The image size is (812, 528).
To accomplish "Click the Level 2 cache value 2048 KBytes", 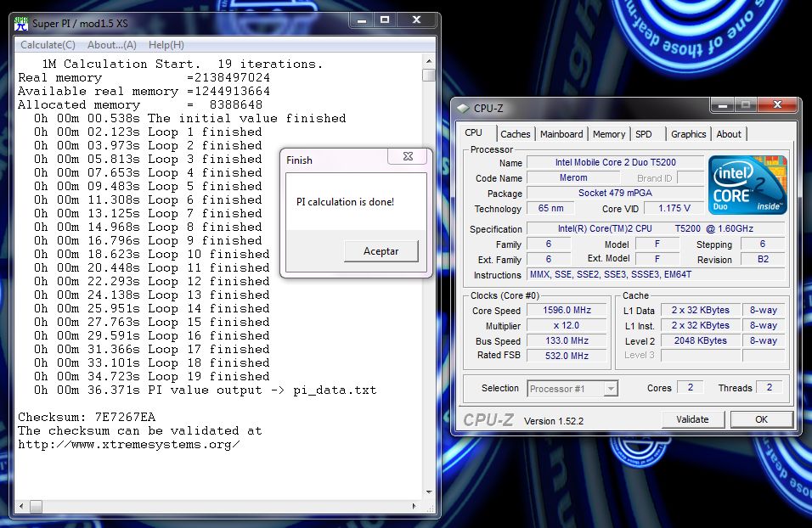I will [x=700, y=340].
